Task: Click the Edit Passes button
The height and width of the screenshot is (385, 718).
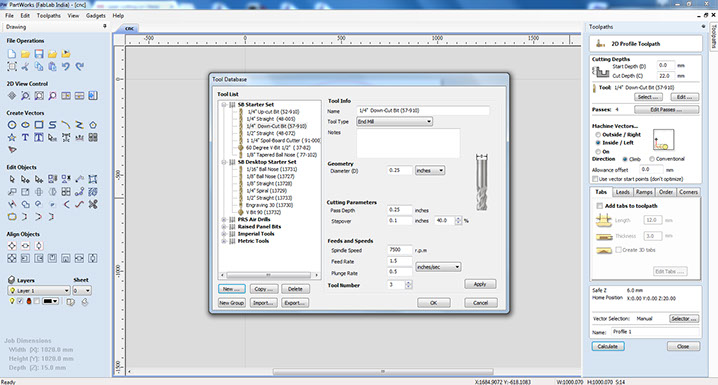Action: [x=666, y=110]
